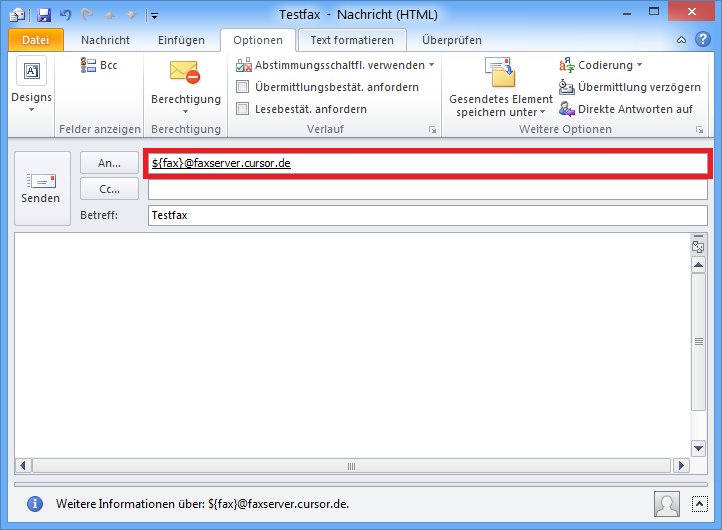
Task: Close the Testfax message window
Action: [x=692, y=12]
